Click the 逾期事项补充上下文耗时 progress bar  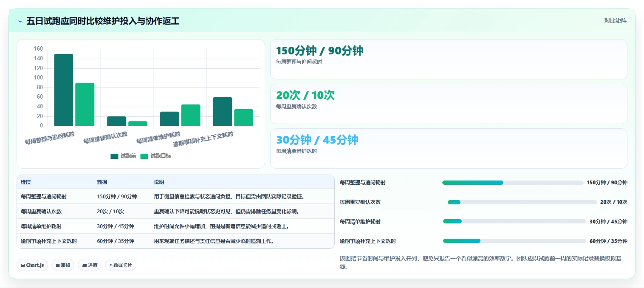coord(514,241)
